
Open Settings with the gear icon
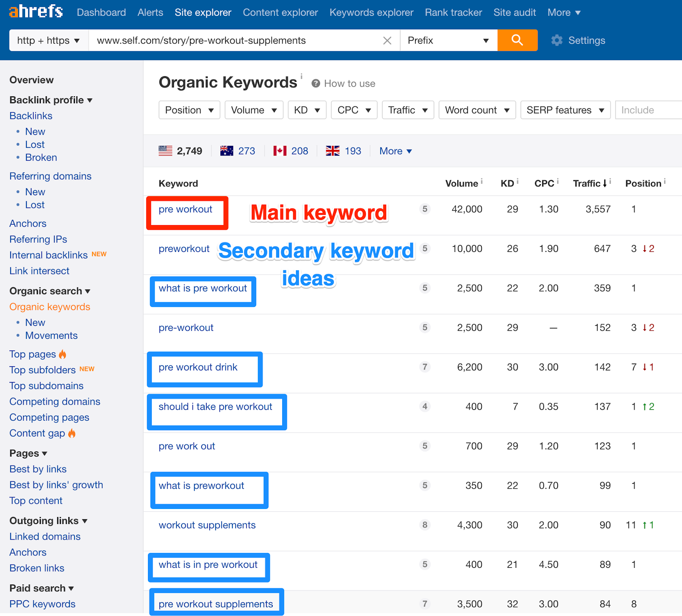pos(557,40)
